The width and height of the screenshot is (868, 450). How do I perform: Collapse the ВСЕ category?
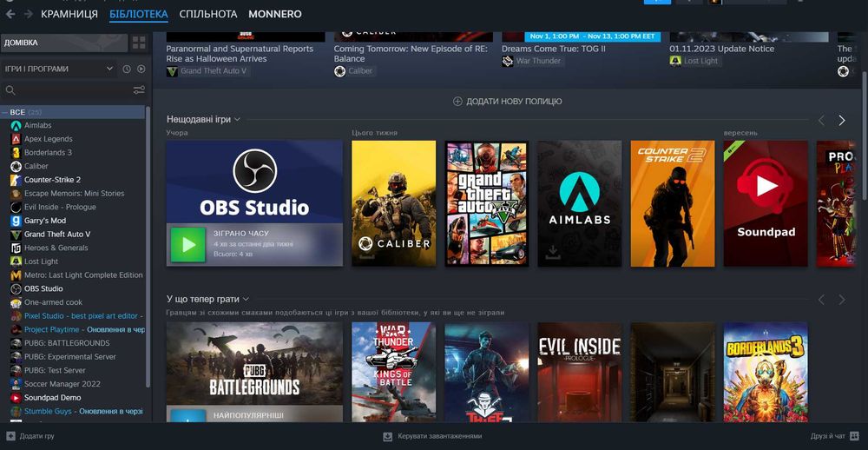5,113
